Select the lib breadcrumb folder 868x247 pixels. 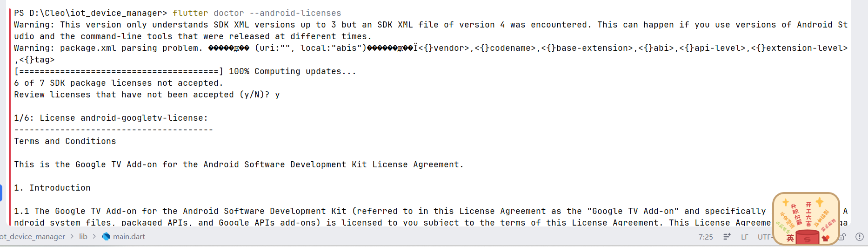tap(83, 237)
